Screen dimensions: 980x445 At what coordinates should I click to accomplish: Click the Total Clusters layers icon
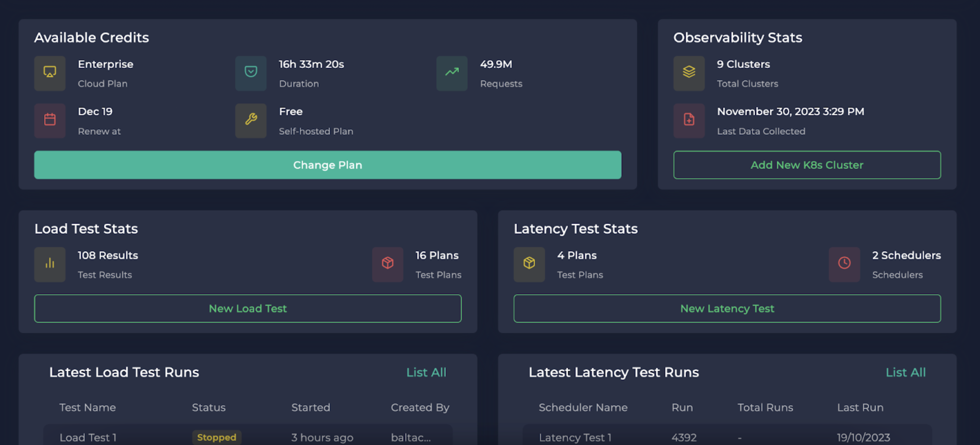tap(689, 73)
